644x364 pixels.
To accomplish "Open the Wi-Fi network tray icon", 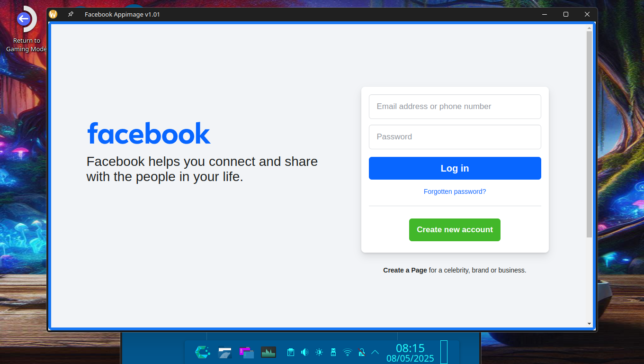I will [x=348, y=352].
